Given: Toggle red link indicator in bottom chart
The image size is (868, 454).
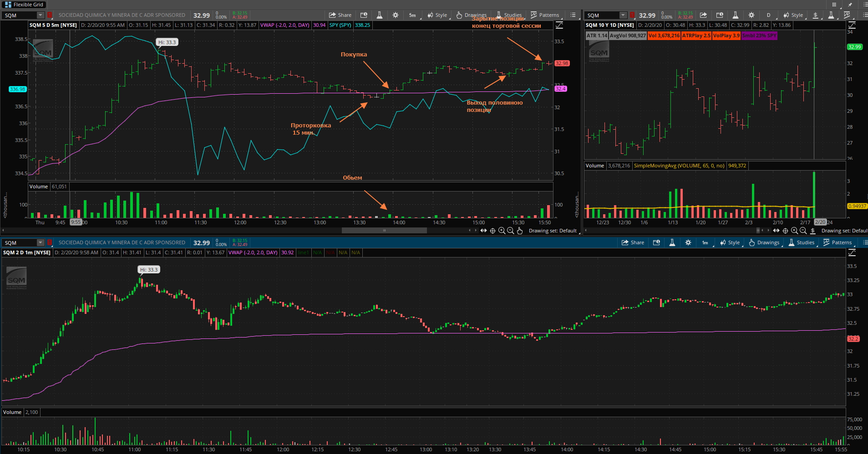Looking at the screenshot, I should [50, 242].
